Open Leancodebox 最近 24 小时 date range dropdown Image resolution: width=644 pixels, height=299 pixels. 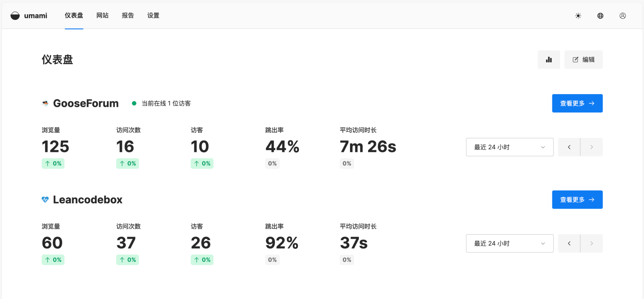(510, 243)
